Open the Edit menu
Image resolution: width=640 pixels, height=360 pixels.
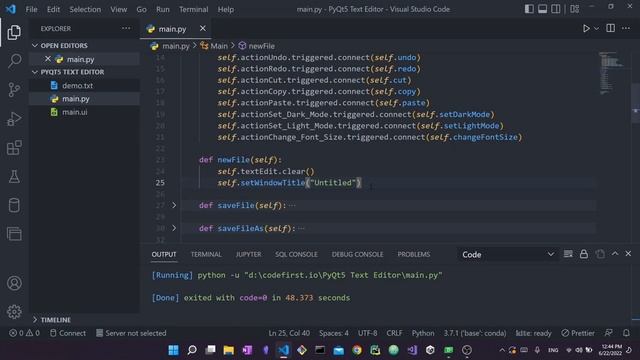(53, 9)
